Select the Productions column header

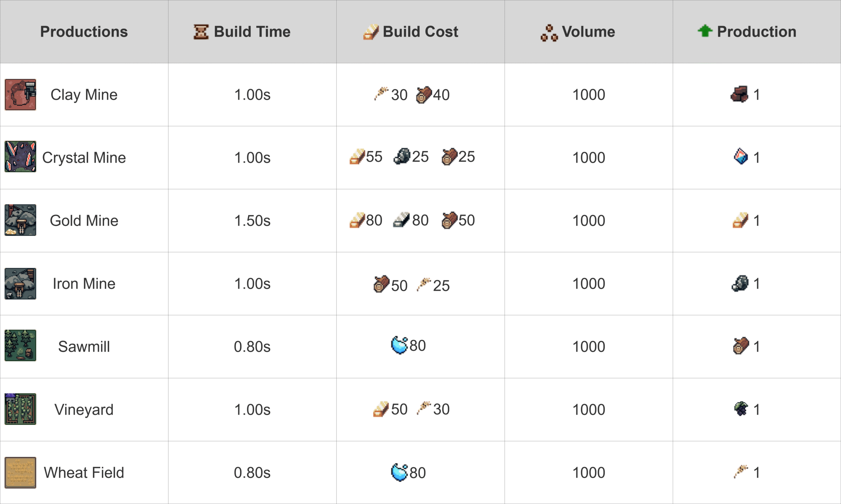tap(84, 31)
